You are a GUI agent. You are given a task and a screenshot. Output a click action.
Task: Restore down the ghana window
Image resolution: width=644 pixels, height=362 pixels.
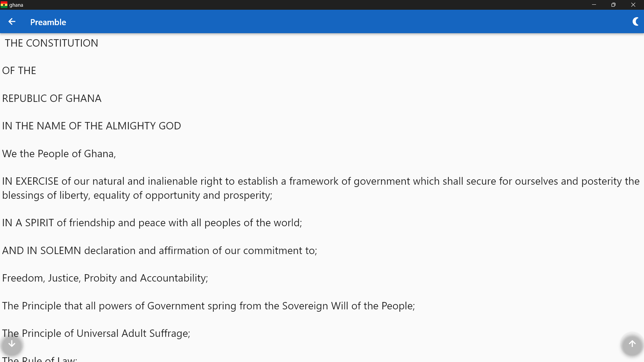click(x=613, y=5)
